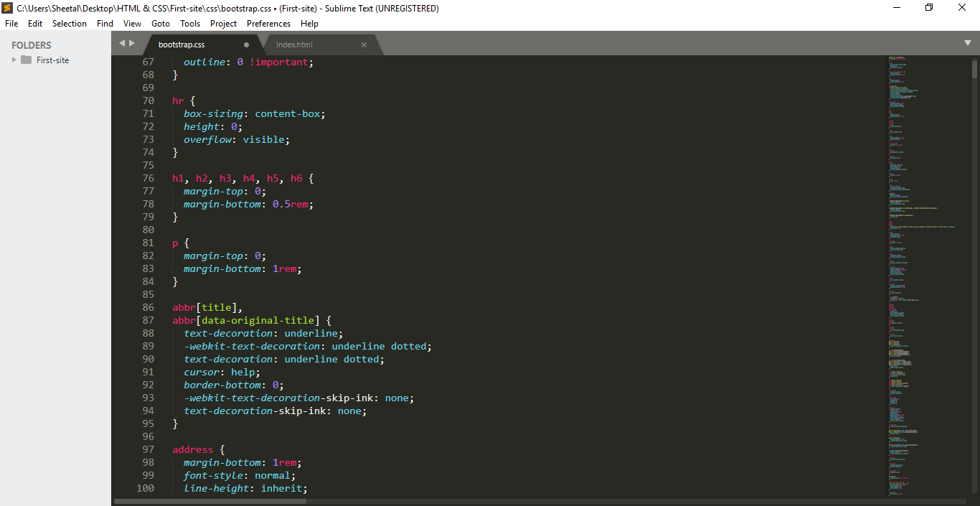The width and height of the screenshot is (980, 506).
Task: Click the First-site folder icon in sidebar
Action: pos(27,60)
